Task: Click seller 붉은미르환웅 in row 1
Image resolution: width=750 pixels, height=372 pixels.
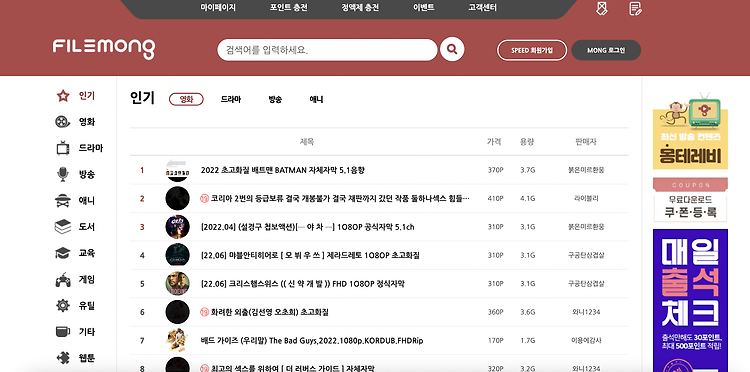Action: click(x=586, y=170)
